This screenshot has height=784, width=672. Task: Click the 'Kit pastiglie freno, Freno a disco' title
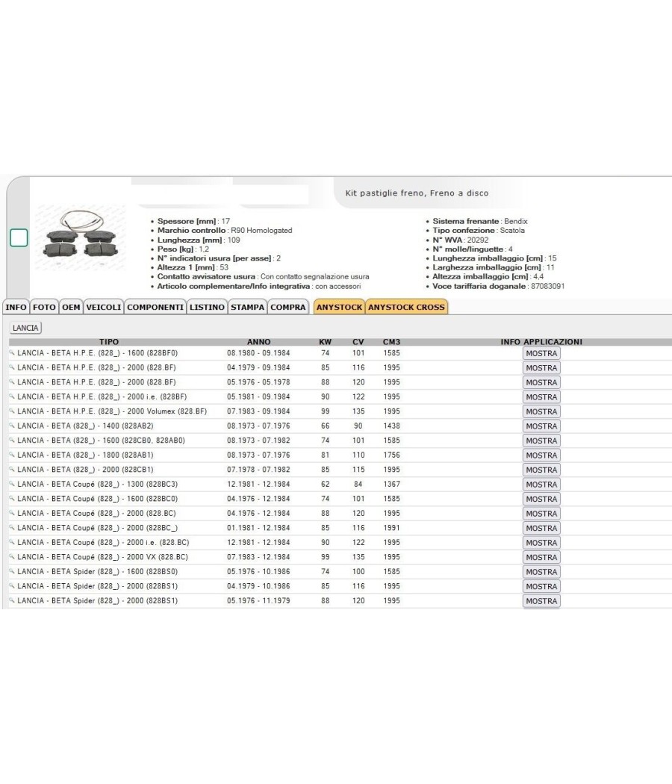(x=417, y=193)
